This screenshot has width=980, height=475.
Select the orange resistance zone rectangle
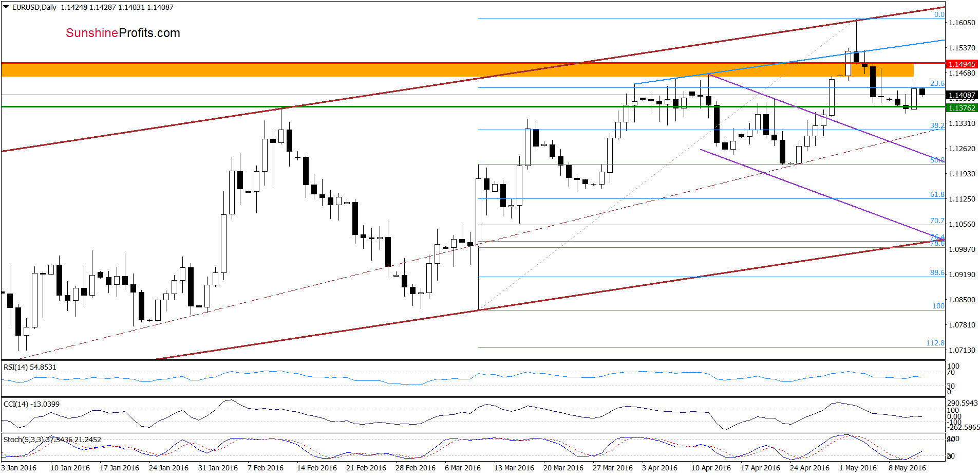(457, 70)
